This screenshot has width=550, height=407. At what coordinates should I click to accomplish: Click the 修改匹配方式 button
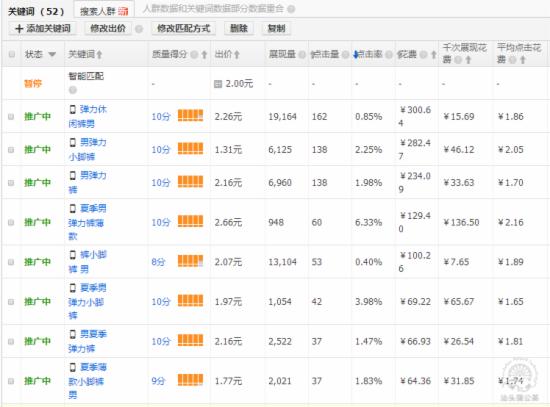click(x=183, y=28)
